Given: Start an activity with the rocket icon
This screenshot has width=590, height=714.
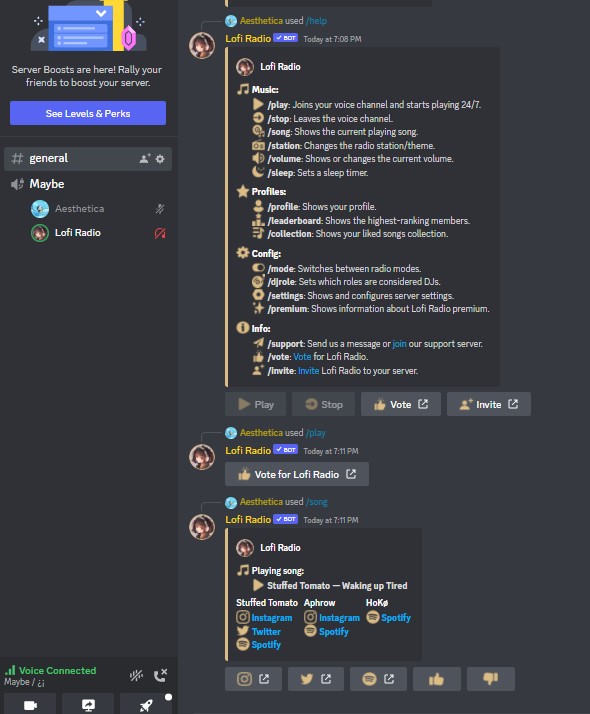Looking at the screenshot, I should click(146, 705).
